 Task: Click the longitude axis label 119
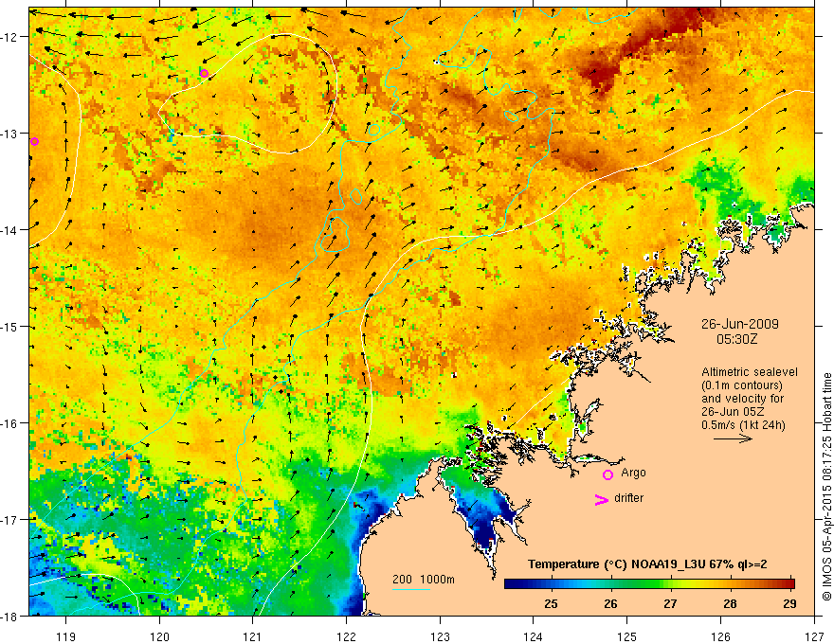(66, 636)
